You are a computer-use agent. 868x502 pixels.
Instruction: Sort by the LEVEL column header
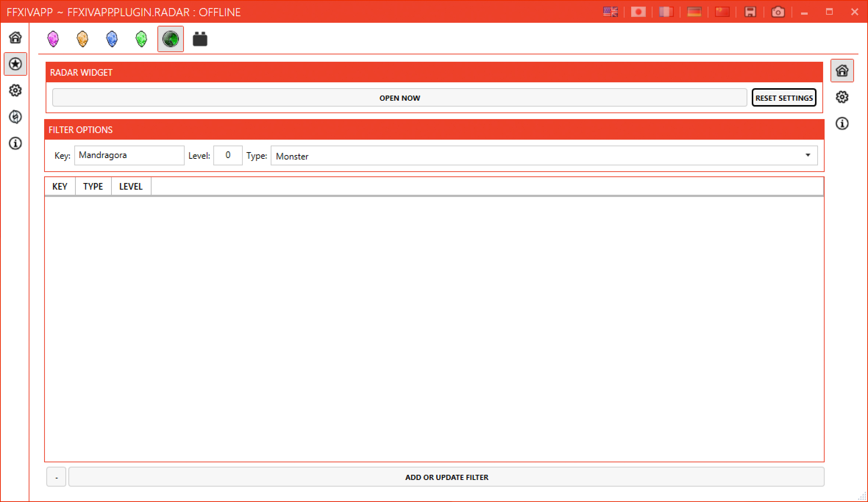[x=131, y=187]
